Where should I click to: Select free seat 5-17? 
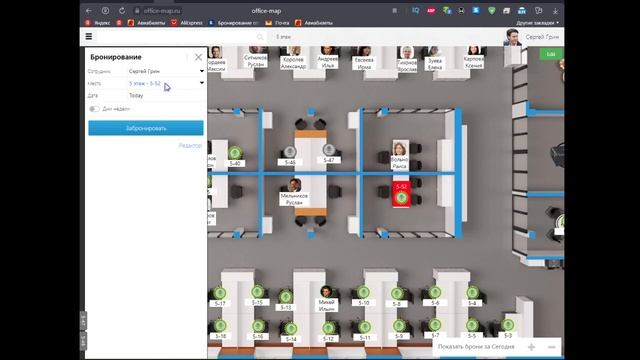pyautogui.click(x=220, y=293)
